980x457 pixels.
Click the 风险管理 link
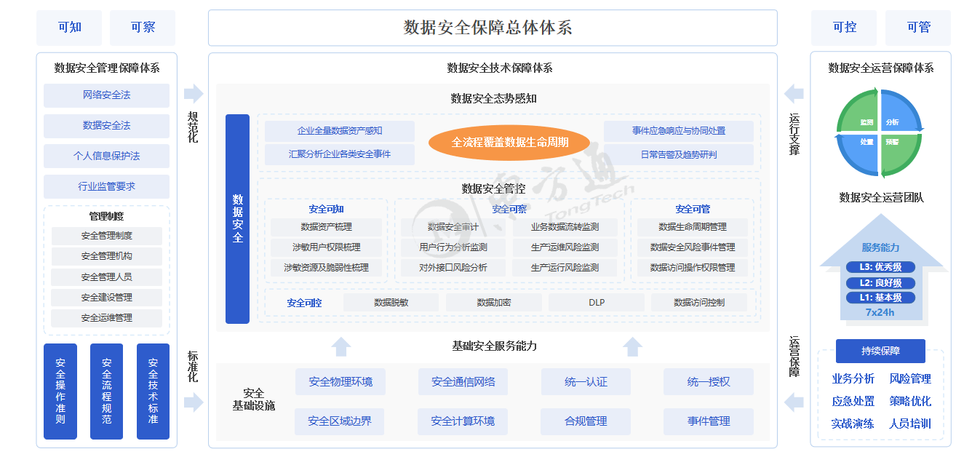909,379
